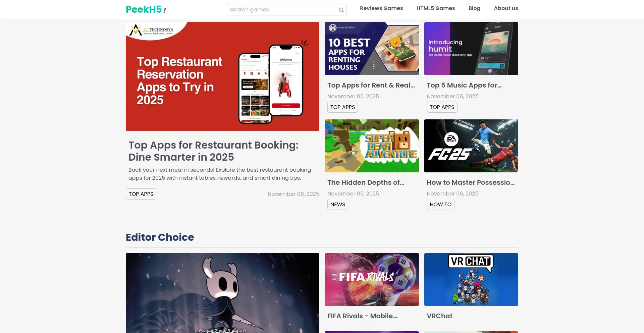Open the FIFA Rivals game thumbnail
644x333 pixels.
click(x=372, y=279)
